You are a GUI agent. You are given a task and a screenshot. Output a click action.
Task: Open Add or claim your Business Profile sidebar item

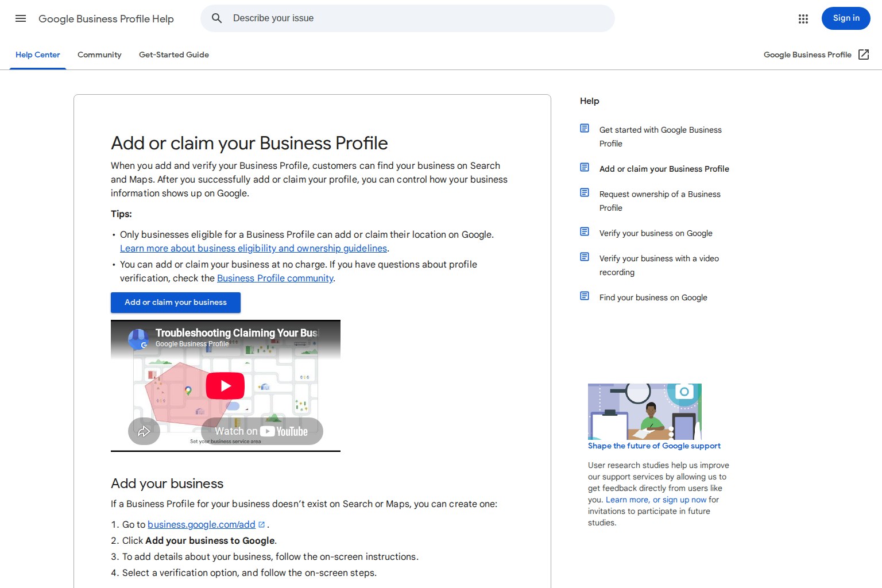pos(664,169)
